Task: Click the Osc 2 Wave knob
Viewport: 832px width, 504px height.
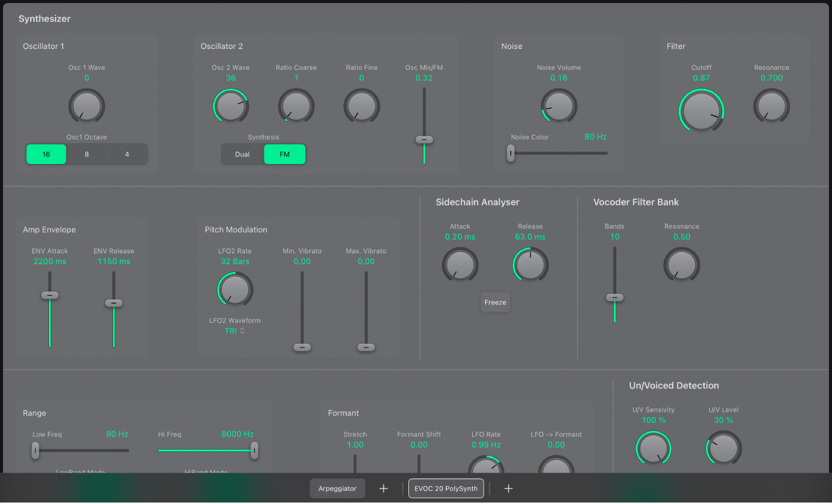Action: click(230, 106)
